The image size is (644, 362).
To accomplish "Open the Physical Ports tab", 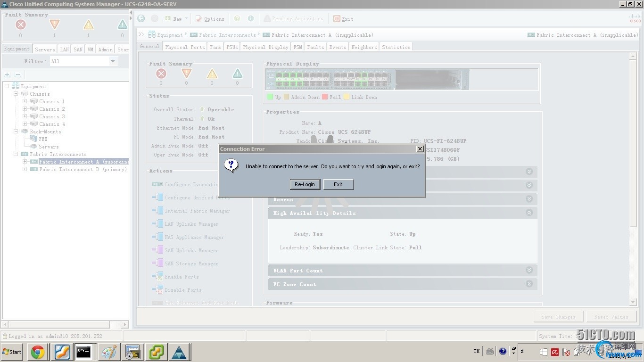I will tap(185, 47).
